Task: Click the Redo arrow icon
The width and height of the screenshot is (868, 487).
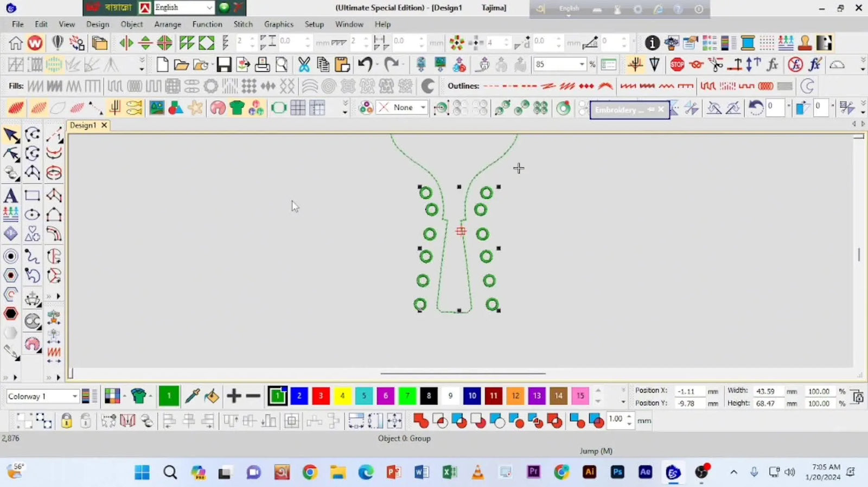Action: [x=391, y=65]
